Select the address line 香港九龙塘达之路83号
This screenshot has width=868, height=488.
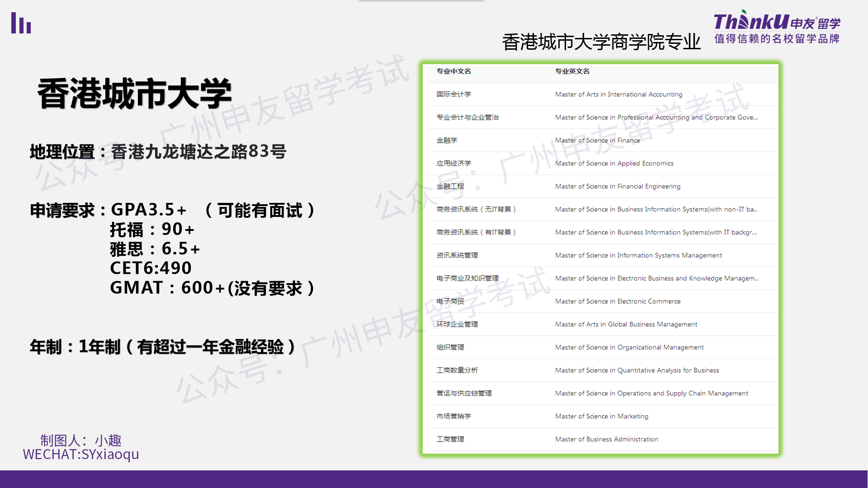click(199, 152)
